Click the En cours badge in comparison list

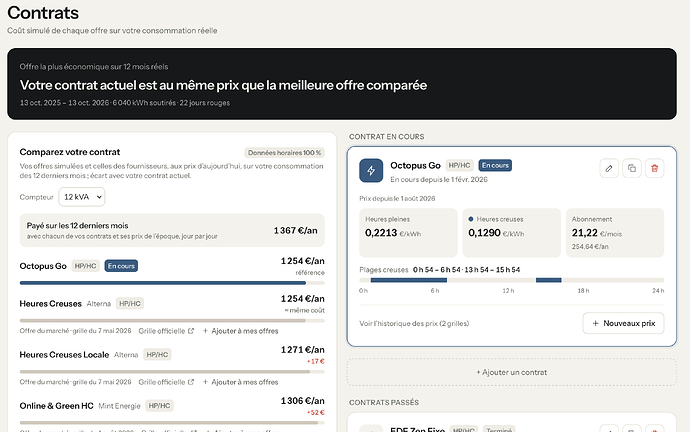pyautogui.click(x=121, y=266)
